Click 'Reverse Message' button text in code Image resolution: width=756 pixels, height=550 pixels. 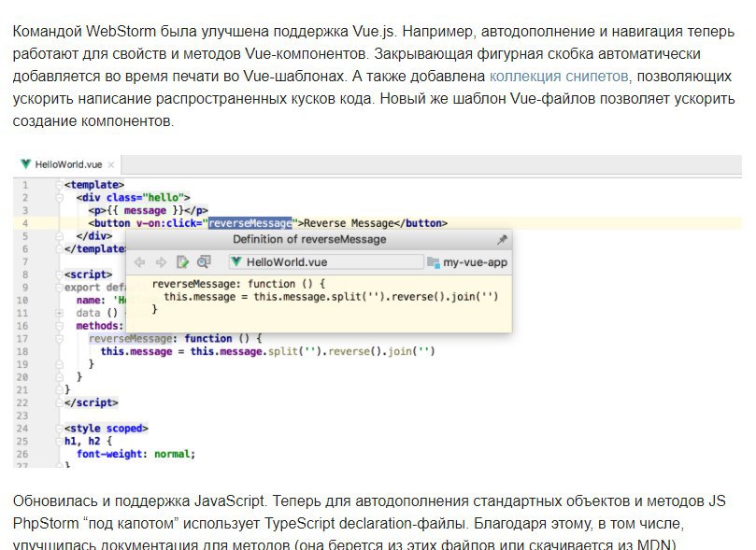349,223
